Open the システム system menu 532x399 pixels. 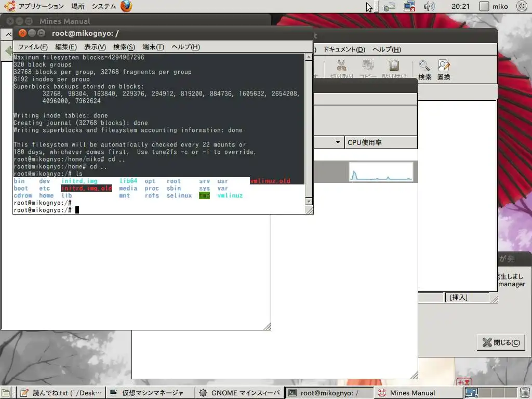[x=104, y=6]
